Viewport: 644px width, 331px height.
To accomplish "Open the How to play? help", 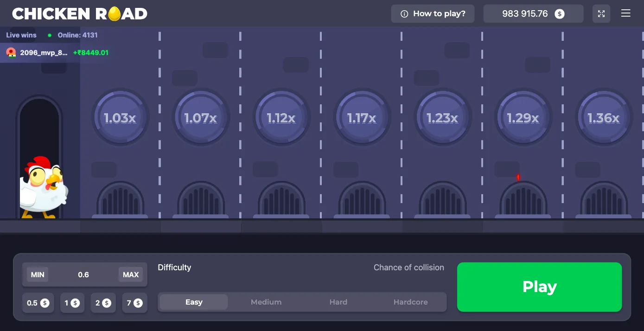I will (433, 14).
